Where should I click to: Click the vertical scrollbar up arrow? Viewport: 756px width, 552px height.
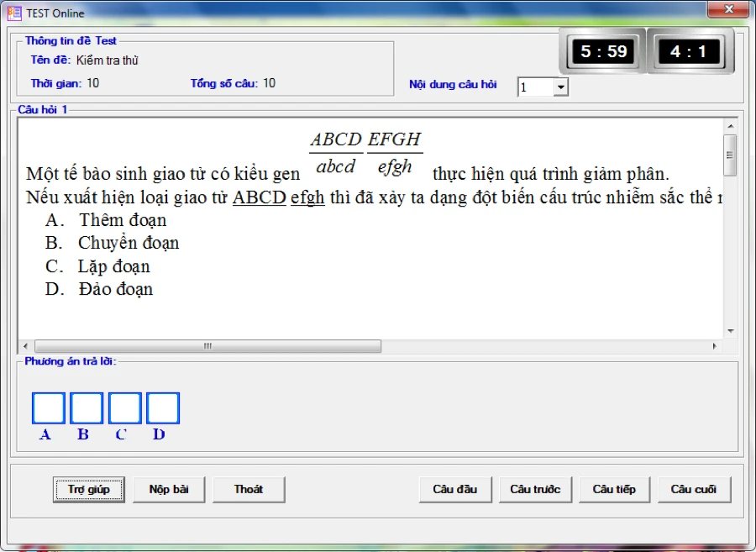pos(730,126)
